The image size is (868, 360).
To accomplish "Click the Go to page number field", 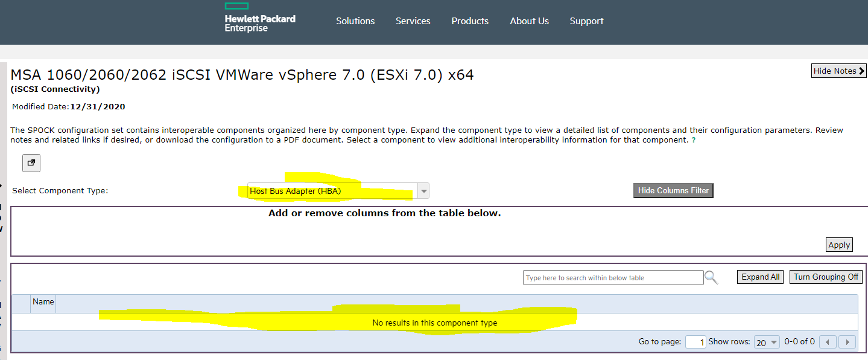I will pyautogui.click(x=696, y=342).
